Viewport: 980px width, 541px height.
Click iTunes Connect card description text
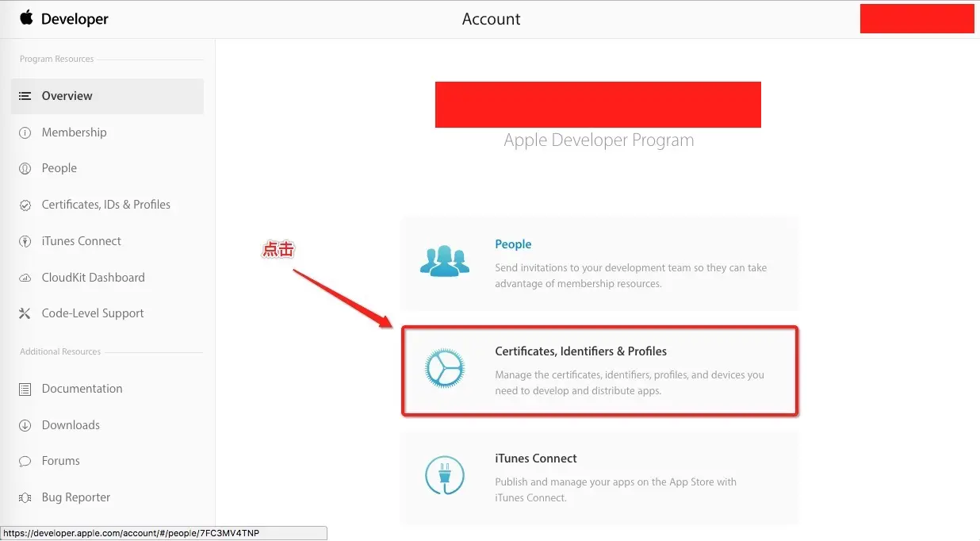(x=616, y=489)
